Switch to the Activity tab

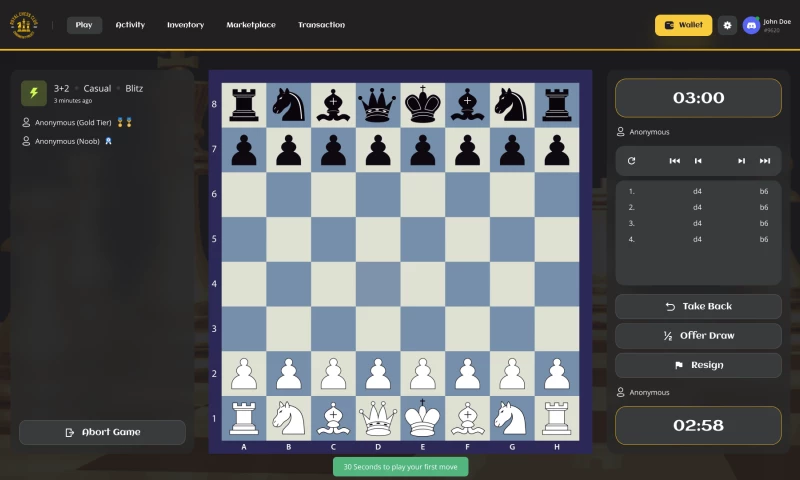point(130,25)
